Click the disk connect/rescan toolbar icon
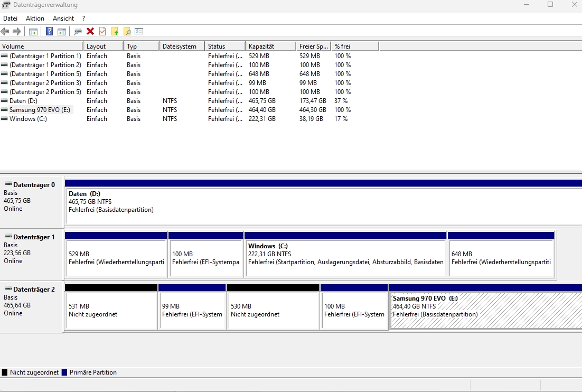Image resolution: width=582 pixels, height=392 pixels. pyautogui.click(x=78, y=32)
